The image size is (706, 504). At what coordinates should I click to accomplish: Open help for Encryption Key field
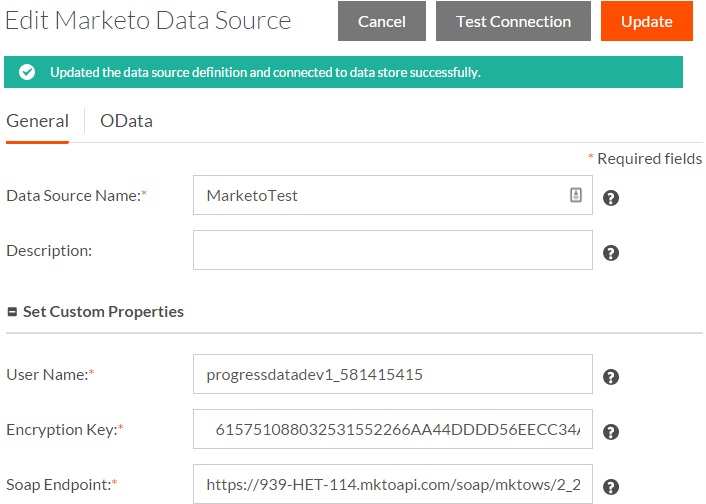click(611, 431)
